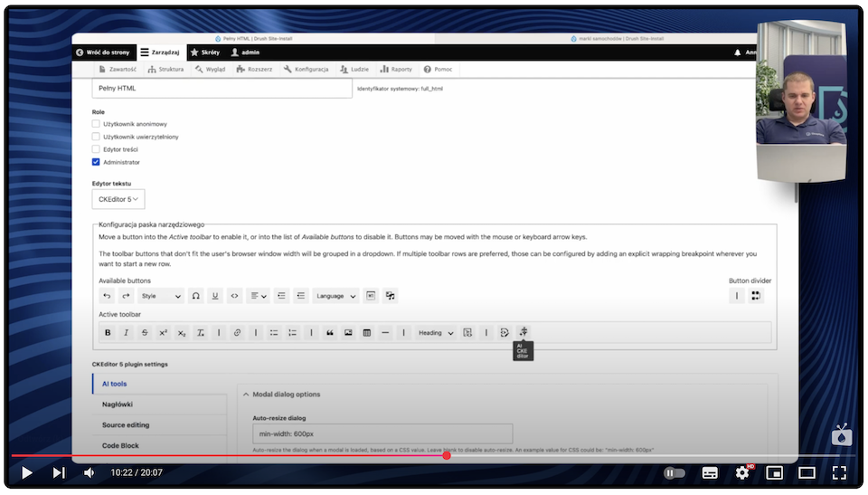Select the show blocks button
The width and height of the screenshot is (868, 495).
pyautogui.click(x=371, y=296)
